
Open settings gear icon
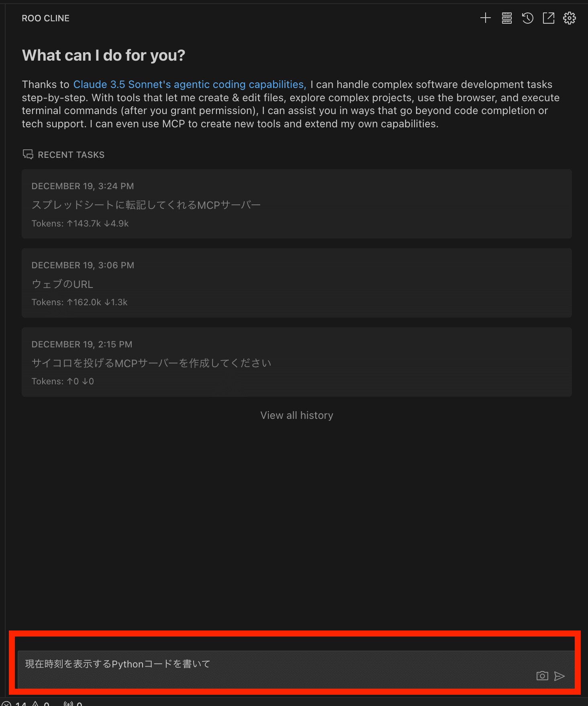[570, 18]
